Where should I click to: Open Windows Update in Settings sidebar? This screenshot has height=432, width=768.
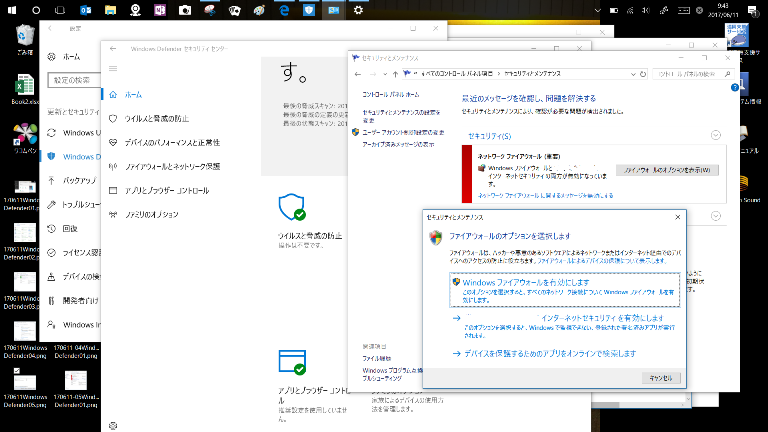73,133
